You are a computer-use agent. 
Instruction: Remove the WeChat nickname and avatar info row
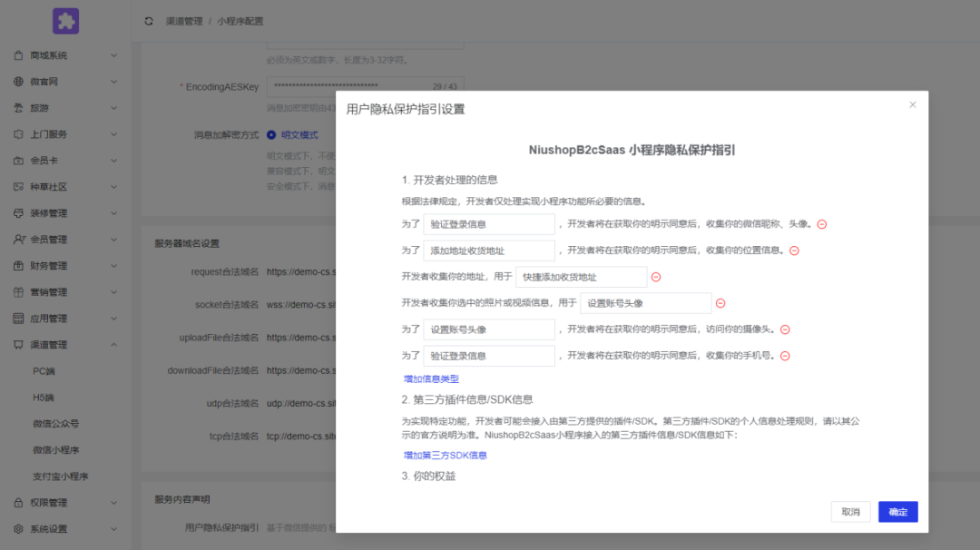click(821, 224)
